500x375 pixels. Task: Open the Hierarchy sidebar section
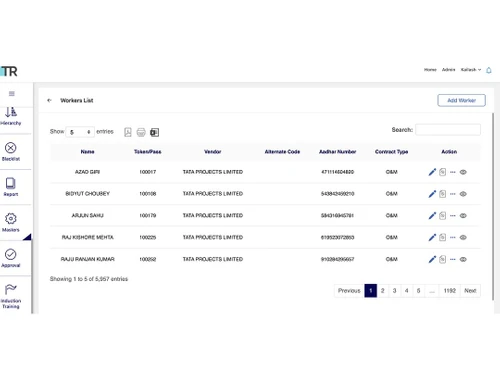coord(11,116)
